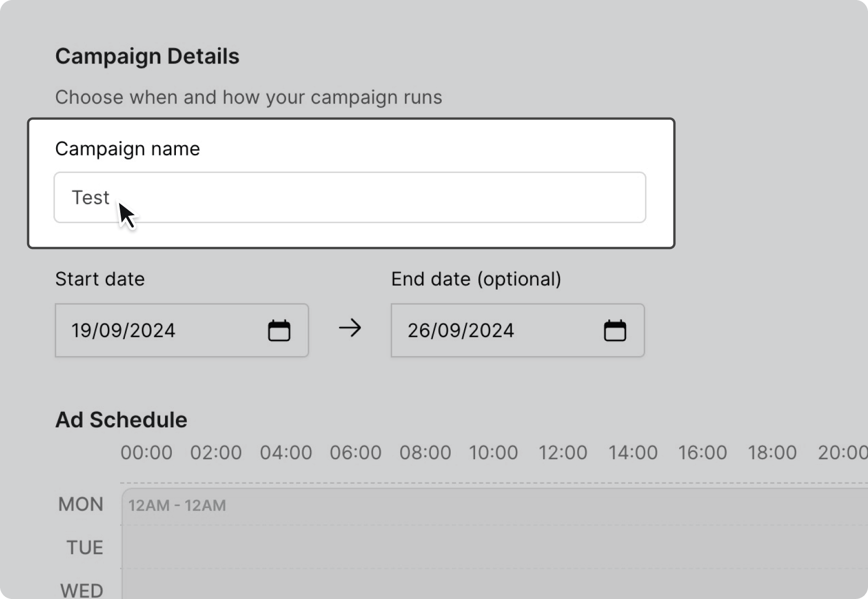Image resolution: width=868 pixels, height=599 pixels.
Task: Click the Start date value 19/09/2024
Action: 123,331
